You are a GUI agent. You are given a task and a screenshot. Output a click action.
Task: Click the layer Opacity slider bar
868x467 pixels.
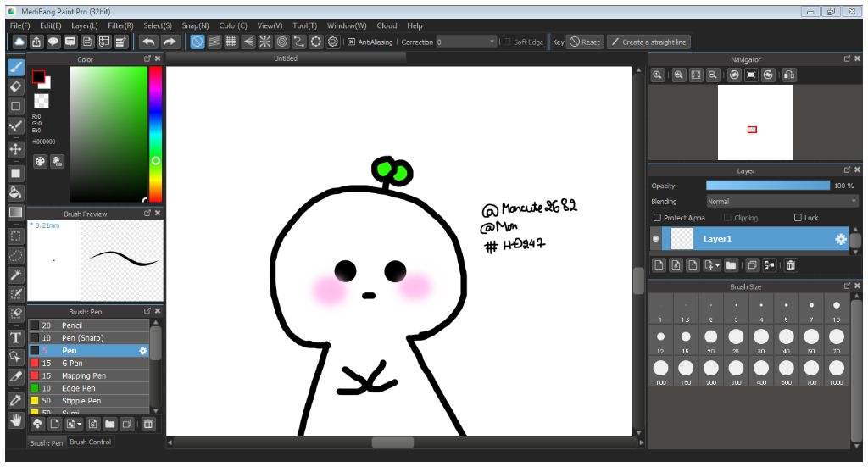point(768,186)
